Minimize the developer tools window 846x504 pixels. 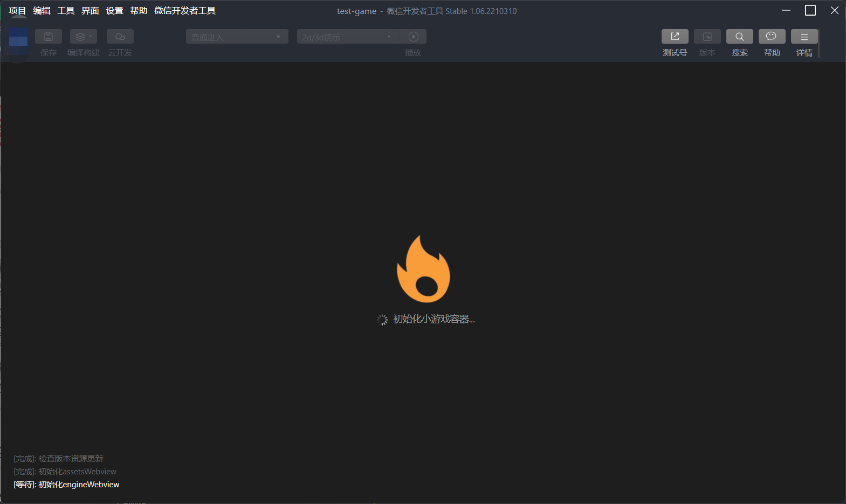point(786,10)
